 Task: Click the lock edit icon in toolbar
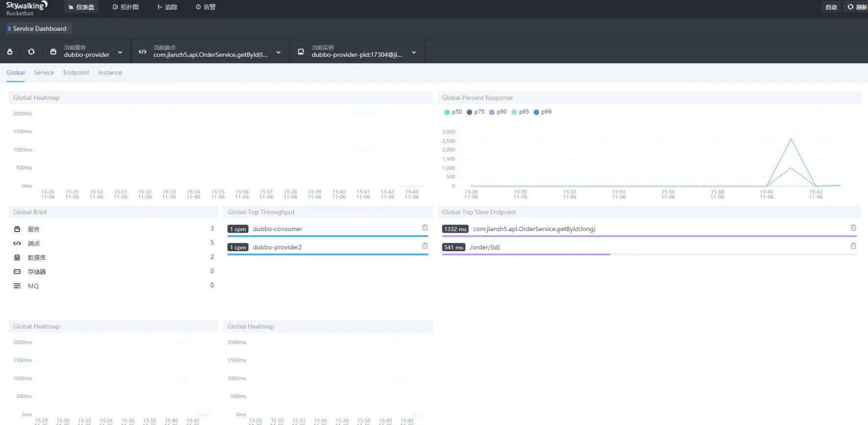[x=10, y=51]
